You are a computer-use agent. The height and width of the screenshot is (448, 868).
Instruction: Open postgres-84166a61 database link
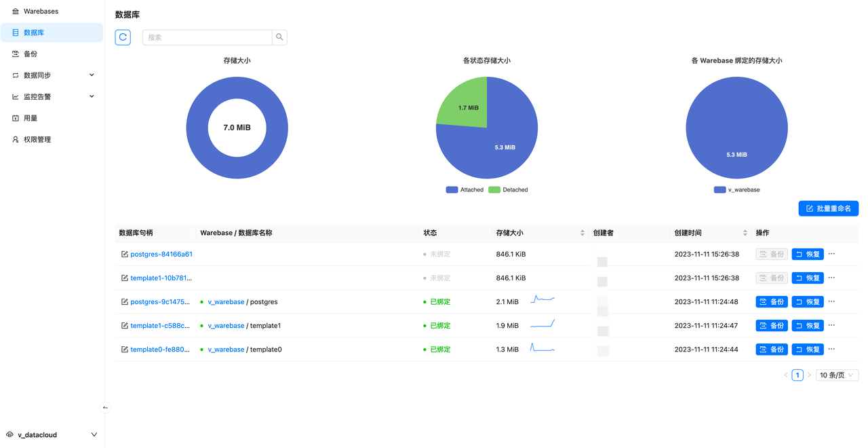click(x=161, y=255)
